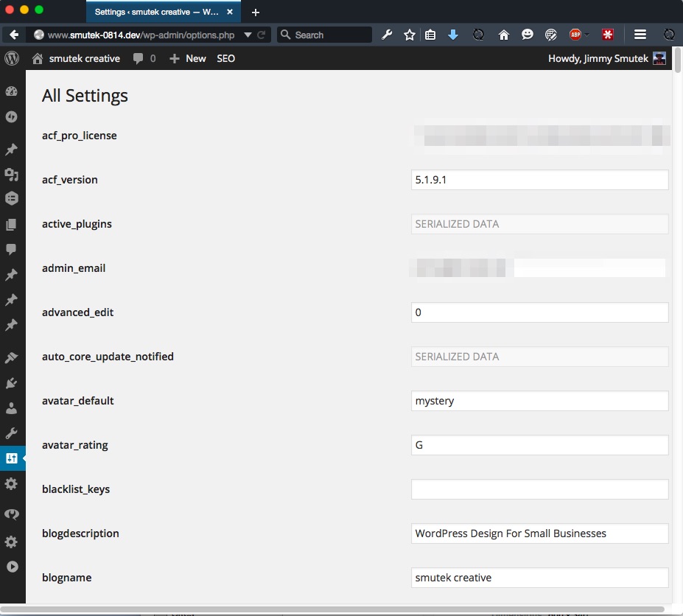Click the Collapse menu arrow icon in sidebar
683x616 pixels.
pos(13,567)
